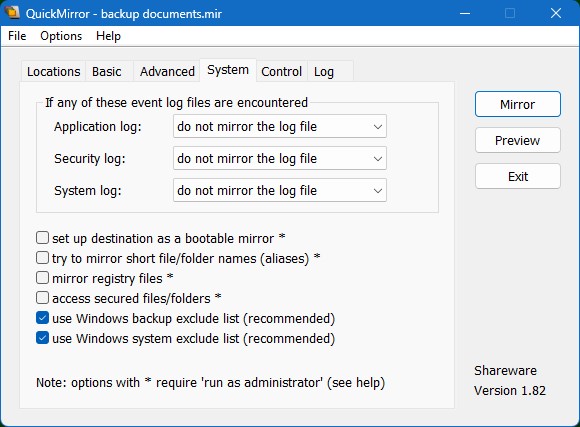The height and width of the screenshot is (427, 580).
Task: Expand the System log combo box
Action: 280,191
